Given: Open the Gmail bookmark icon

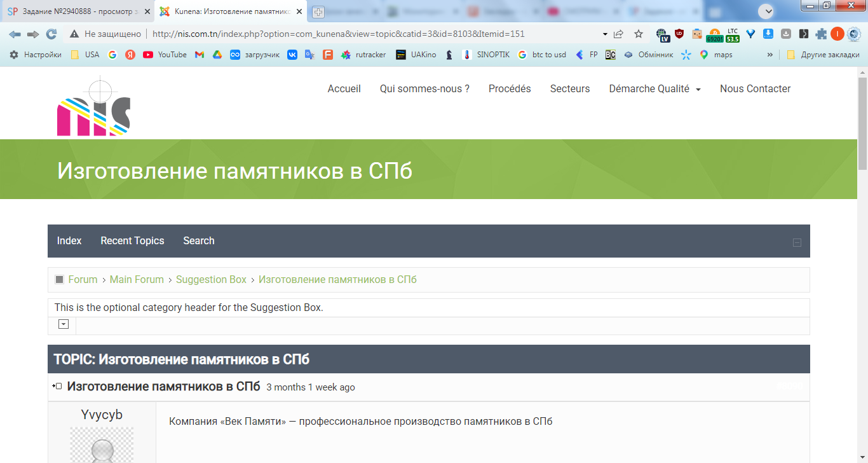Looking at the screenshot, I should point(200,55).
